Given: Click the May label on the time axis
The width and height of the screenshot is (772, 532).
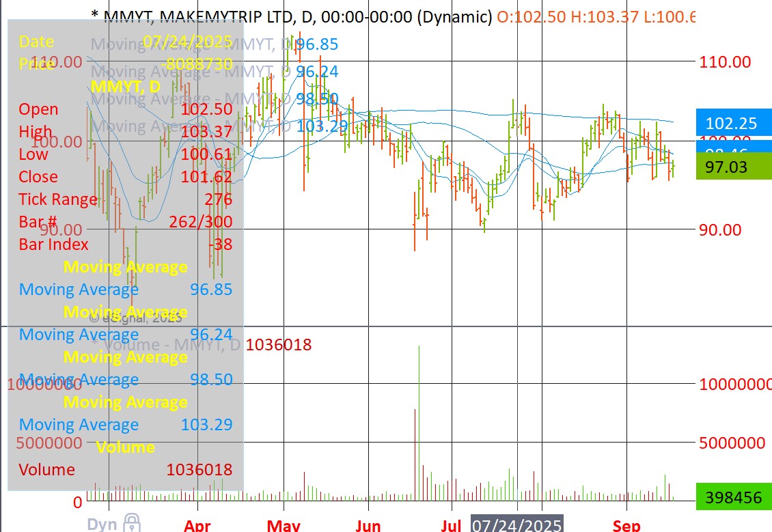Looking at the screenshot, I should click(x=284, y=525).
